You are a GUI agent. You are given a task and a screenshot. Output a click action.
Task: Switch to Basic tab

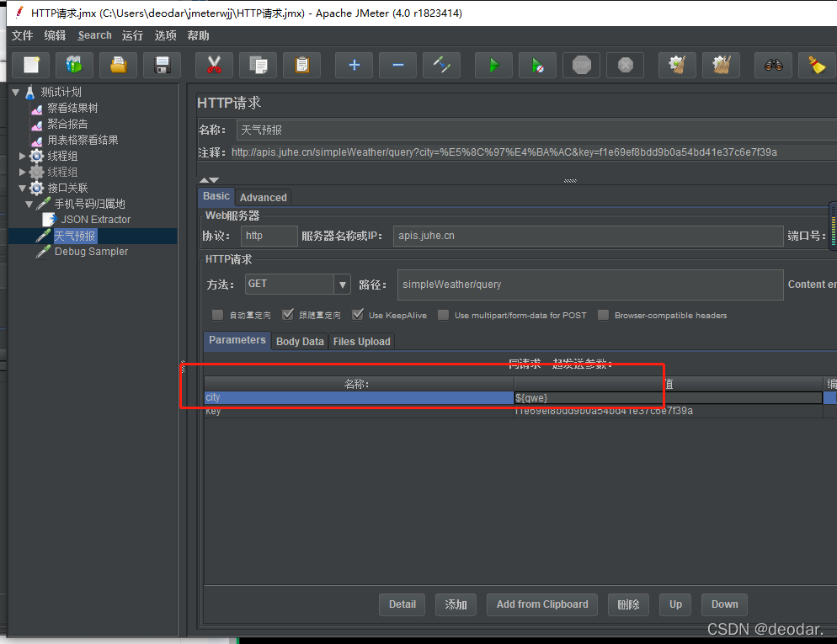(x=216, y=196)
